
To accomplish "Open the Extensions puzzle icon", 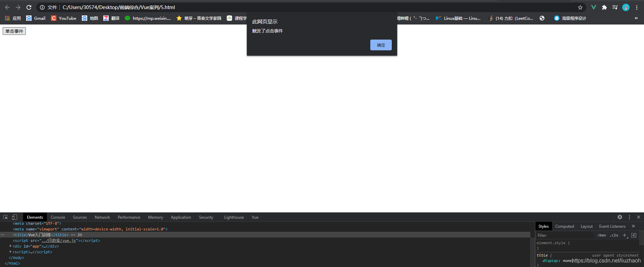I will click(x=604, y=7).
